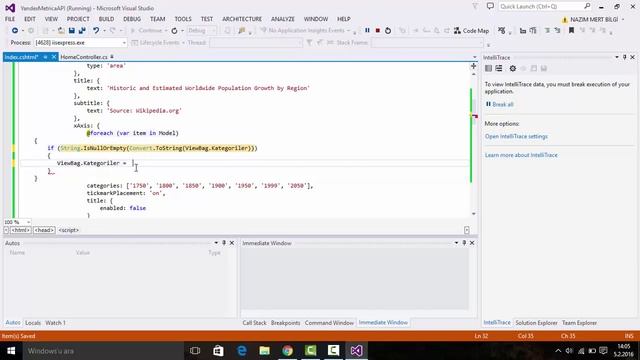Open Code Map from the toolbar
The image size is (640, 360).
[471, 31]
